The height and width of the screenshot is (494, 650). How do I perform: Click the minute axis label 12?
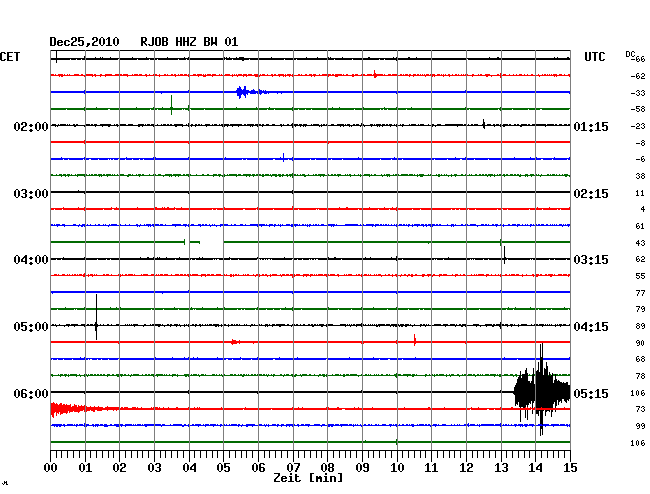coord(466,468)
